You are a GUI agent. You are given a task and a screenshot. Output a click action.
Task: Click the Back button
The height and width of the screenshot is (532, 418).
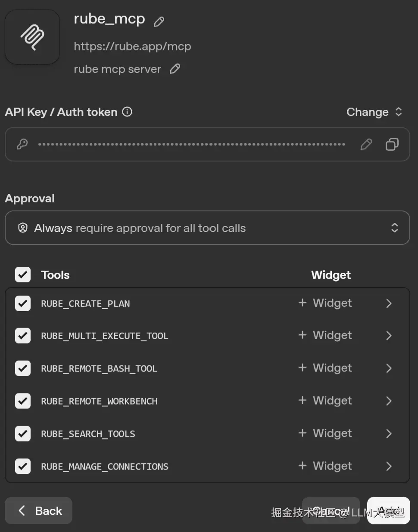39,510
